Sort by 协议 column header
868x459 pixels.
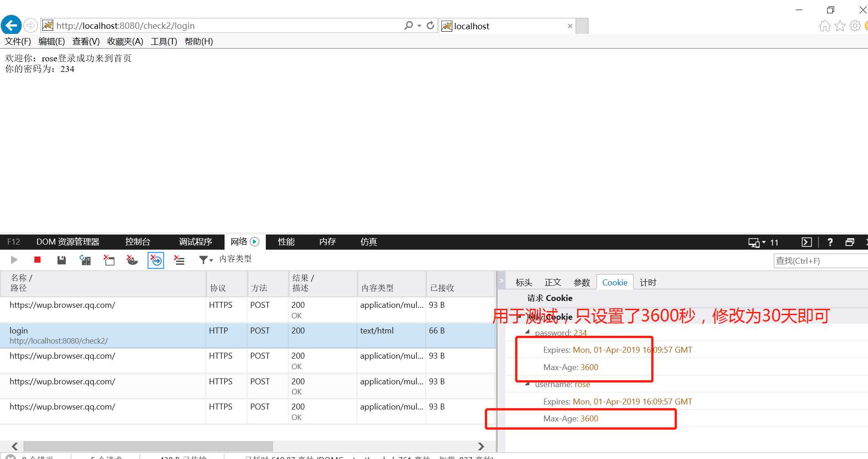[227, 283]
